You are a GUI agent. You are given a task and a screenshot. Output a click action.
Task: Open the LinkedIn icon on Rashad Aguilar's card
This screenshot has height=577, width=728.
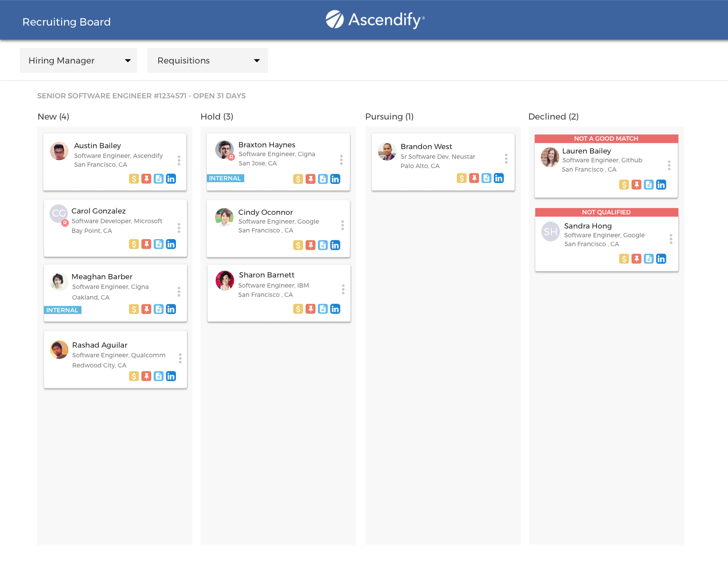point(171,376)
